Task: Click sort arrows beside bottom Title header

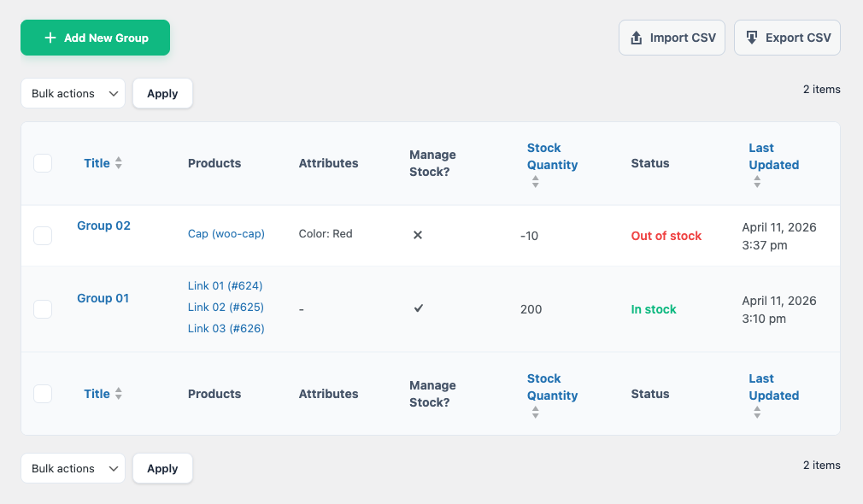Action: (x=119, y=394)
